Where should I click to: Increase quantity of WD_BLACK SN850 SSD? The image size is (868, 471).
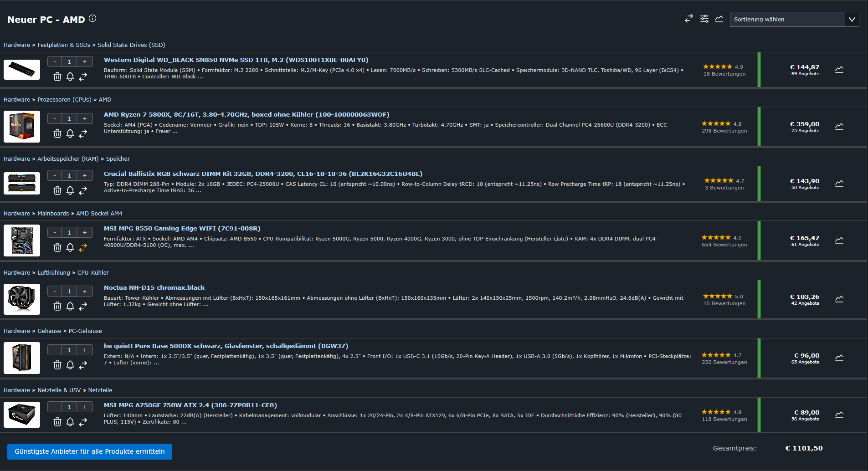(x=85, y=61)
